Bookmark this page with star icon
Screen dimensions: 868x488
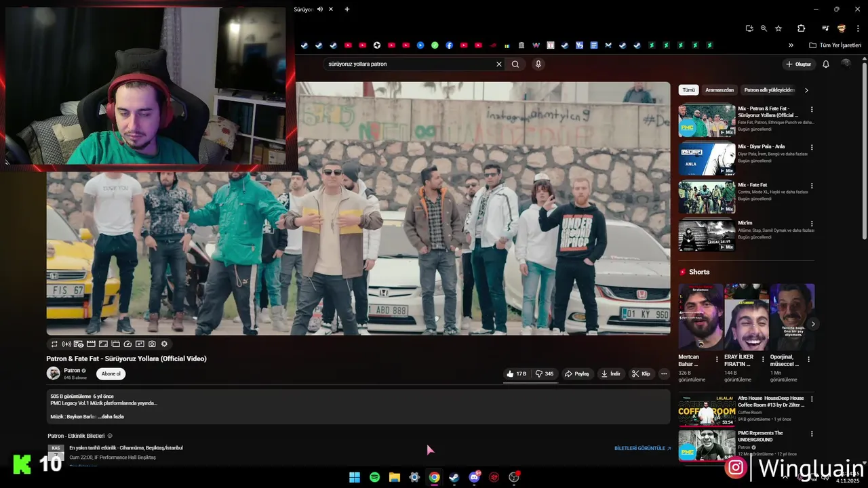778,28
